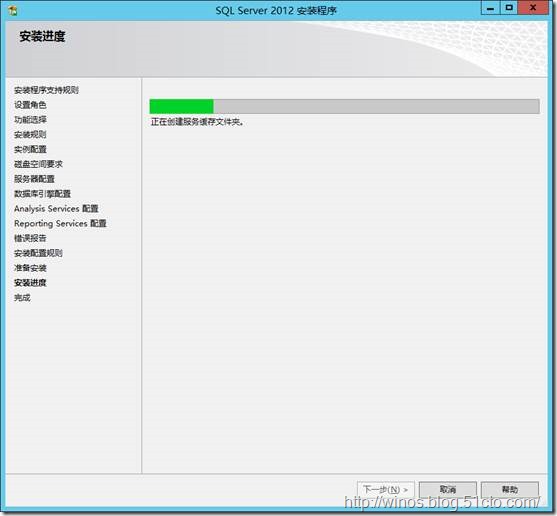Select the 数据库引擎配置 step
Image resolution: width=557 pixels, height=516 pixels.
[x=42, y=194]
